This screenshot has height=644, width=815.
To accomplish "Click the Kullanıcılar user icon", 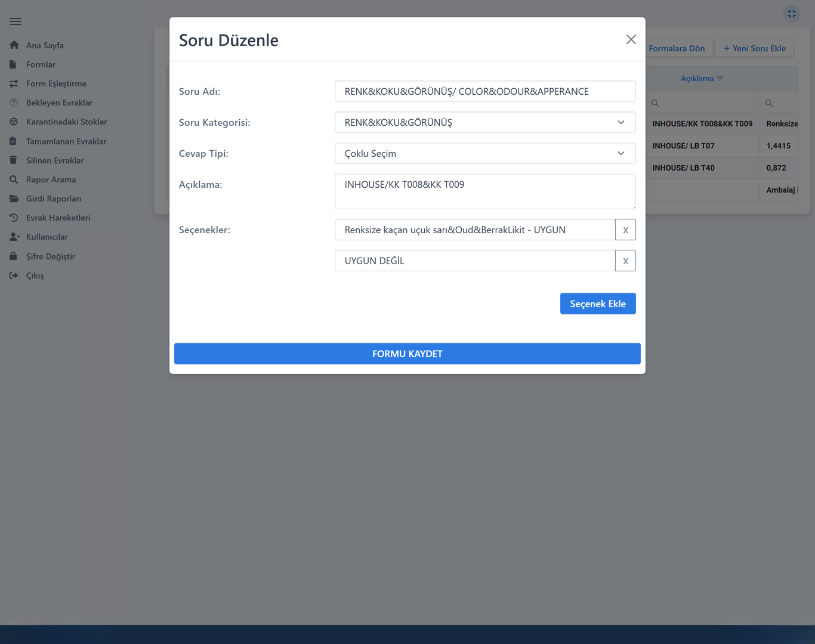I will pos(14,237).
